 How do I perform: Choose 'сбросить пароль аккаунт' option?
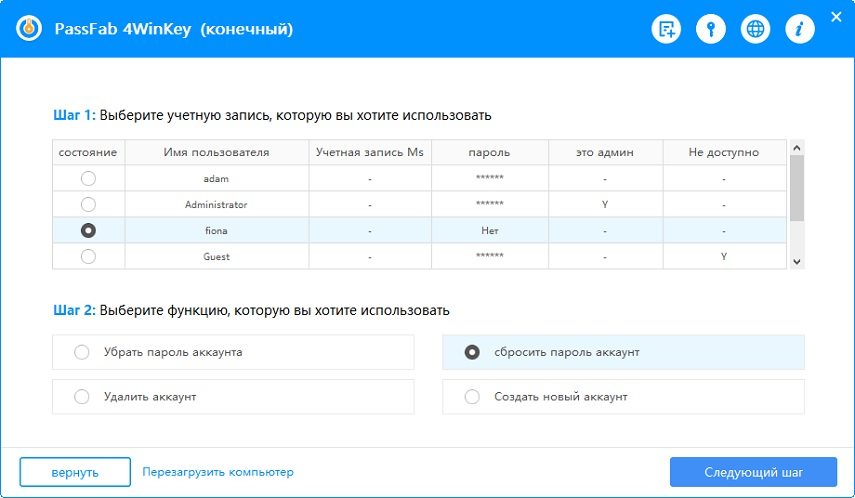[472, 352]
